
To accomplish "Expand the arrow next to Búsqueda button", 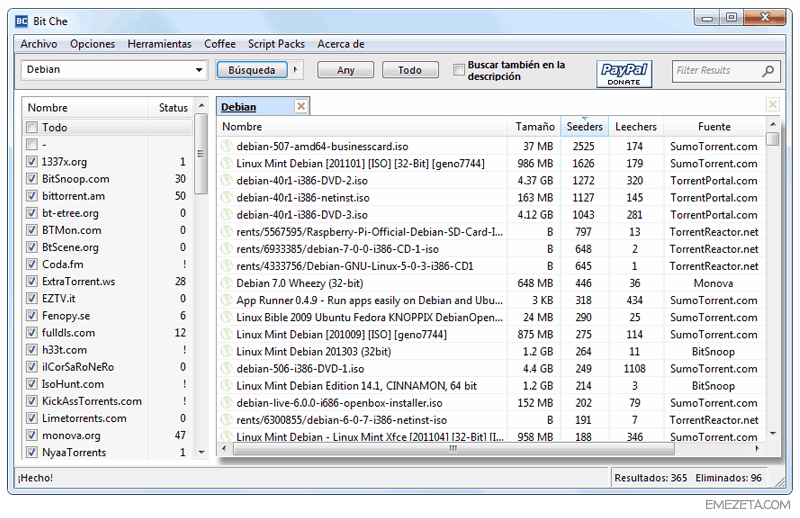I will pyautogui.click(x=295, y=70).
